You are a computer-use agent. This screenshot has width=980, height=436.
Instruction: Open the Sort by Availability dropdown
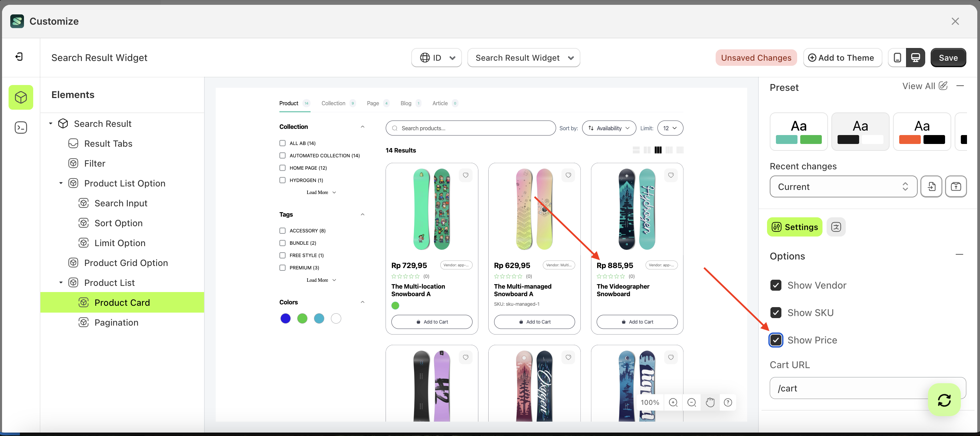(609, 128)
